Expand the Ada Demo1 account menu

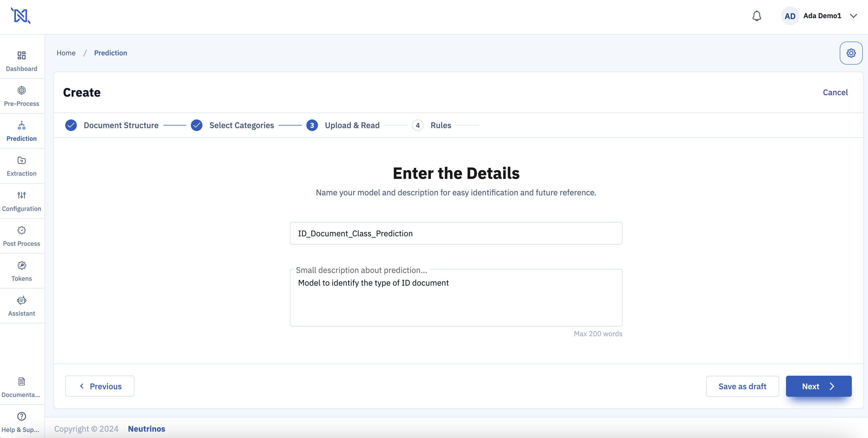(853, 16)
